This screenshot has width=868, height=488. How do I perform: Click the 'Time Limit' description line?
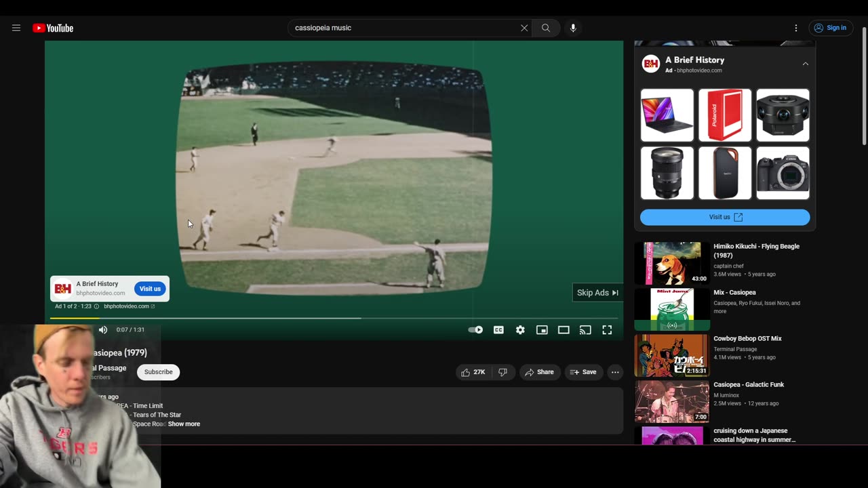pyautogui.click(x=147, y=406)
